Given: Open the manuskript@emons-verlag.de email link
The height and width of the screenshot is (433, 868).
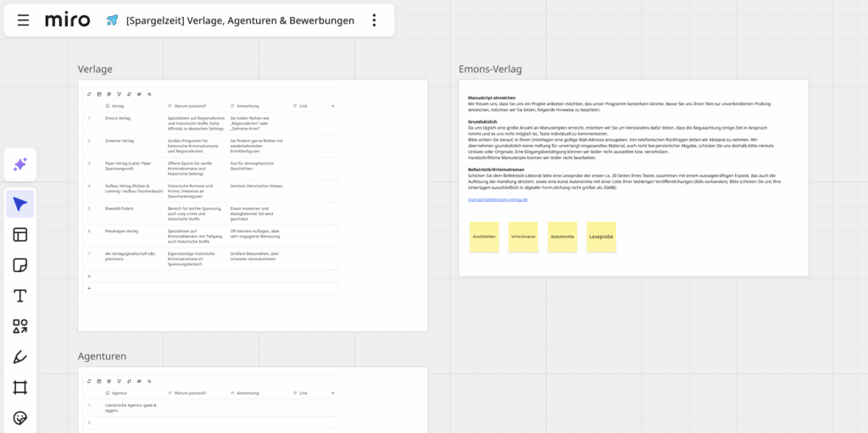Looking at the screenshot, I should (x=498, y=199).
